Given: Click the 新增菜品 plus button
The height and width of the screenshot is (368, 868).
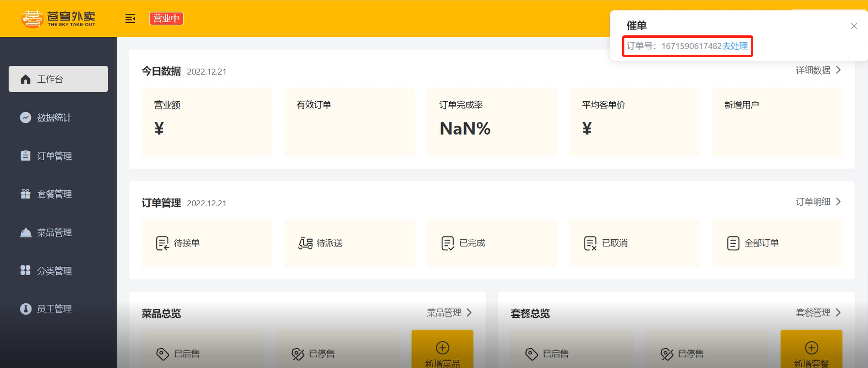Looking at the screenshot, I should 442,349.
